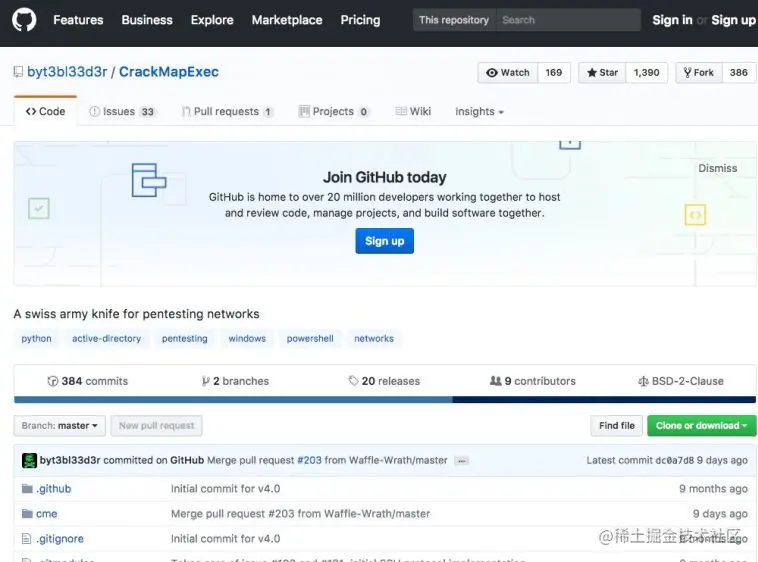Switch to the Pull requests tab

pos(227,112)
